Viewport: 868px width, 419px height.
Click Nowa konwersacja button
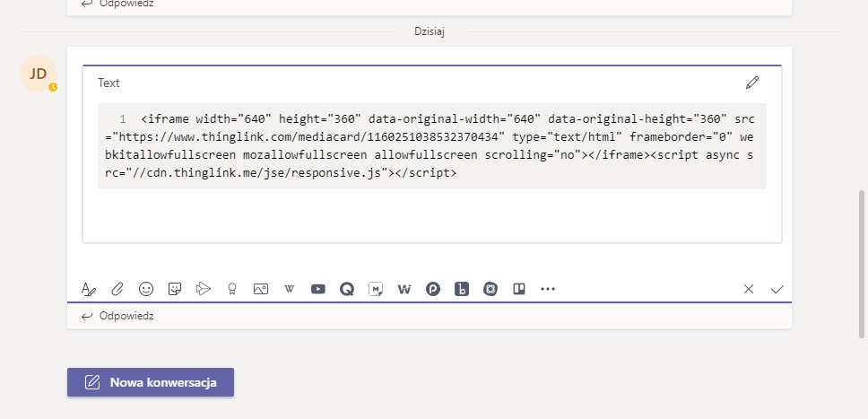[x=151, y=382]
